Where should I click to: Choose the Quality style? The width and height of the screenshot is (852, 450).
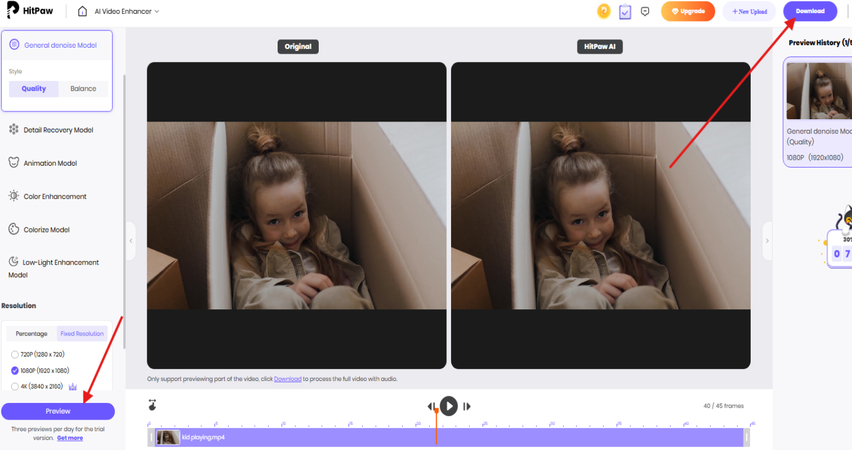pyautogui.click(x=34, y=89)
